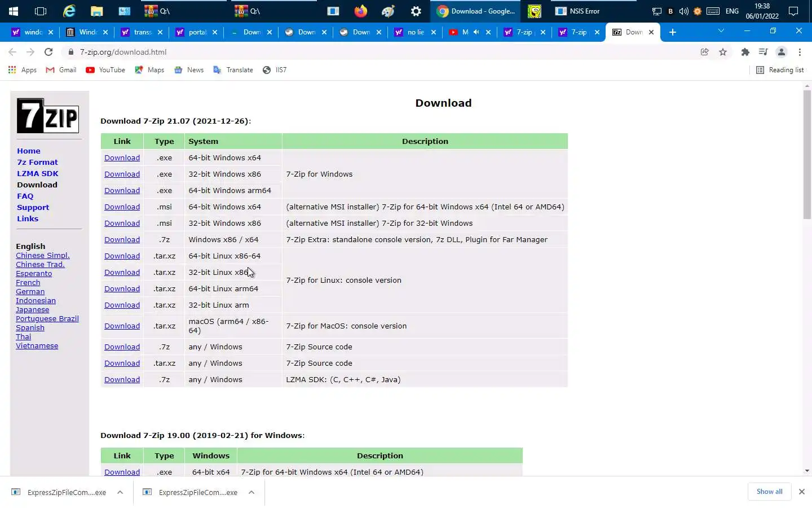Open the IIS7 bookmark

tap(275, 70)
